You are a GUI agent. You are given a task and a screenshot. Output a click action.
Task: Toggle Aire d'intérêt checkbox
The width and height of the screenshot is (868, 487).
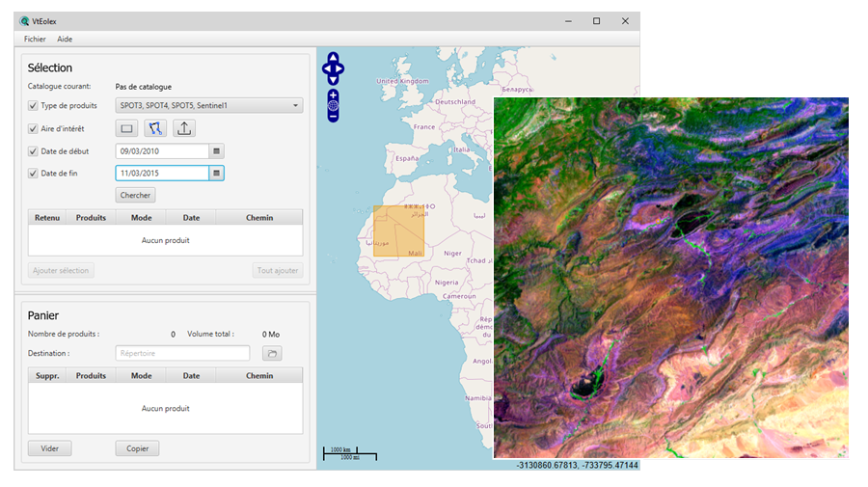click(33, 128)
